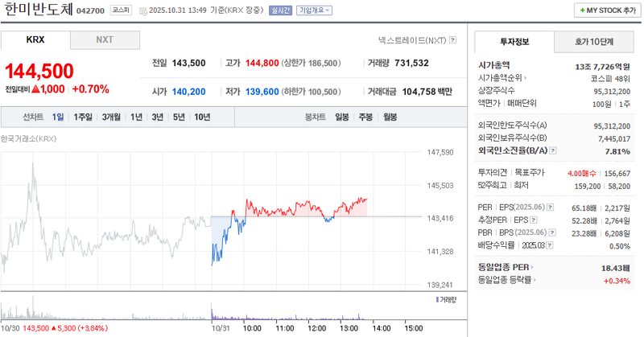
Task: Click help icon next to 외국인소진율(B/A)
Action: 553,150
